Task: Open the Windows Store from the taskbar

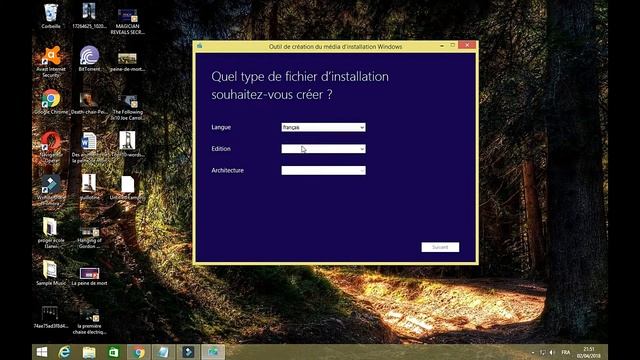Action: click(x=114, y=352)
